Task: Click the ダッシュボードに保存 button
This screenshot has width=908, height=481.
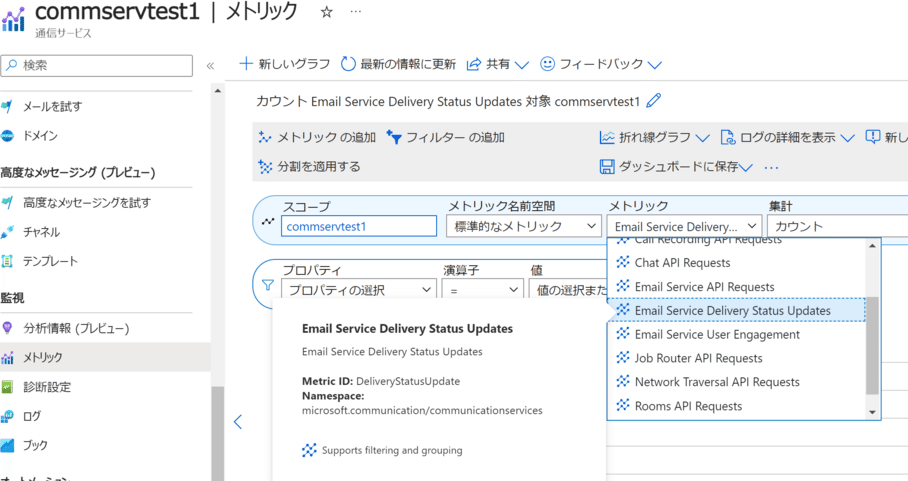Action: [x=676, y=167]
